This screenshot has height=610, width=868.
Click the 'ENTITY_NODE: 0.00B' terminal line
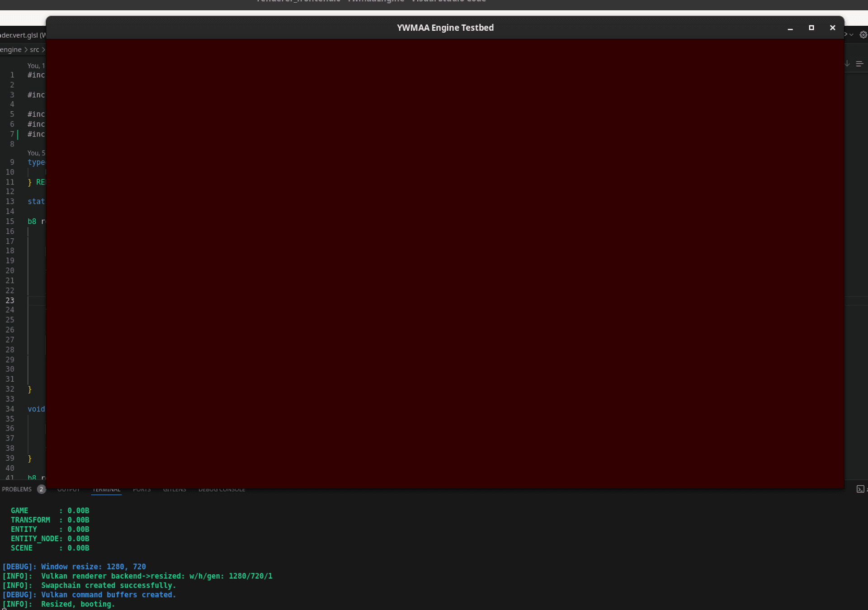click(50, 539)
